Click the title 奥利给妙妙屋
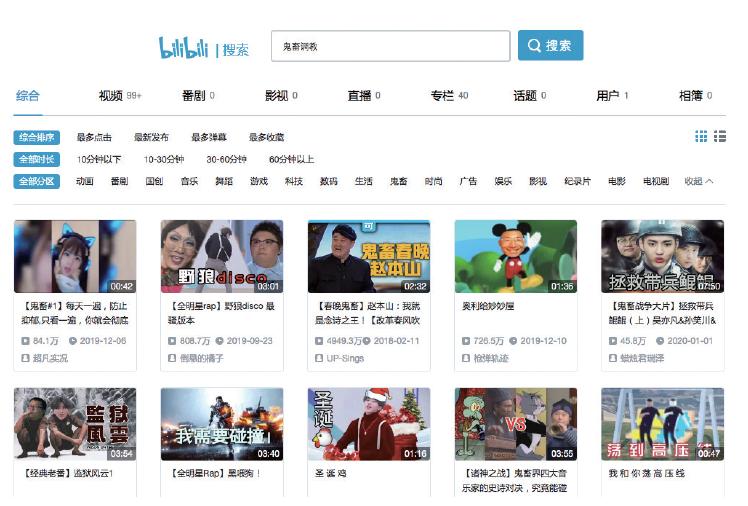 click(488, 306)
